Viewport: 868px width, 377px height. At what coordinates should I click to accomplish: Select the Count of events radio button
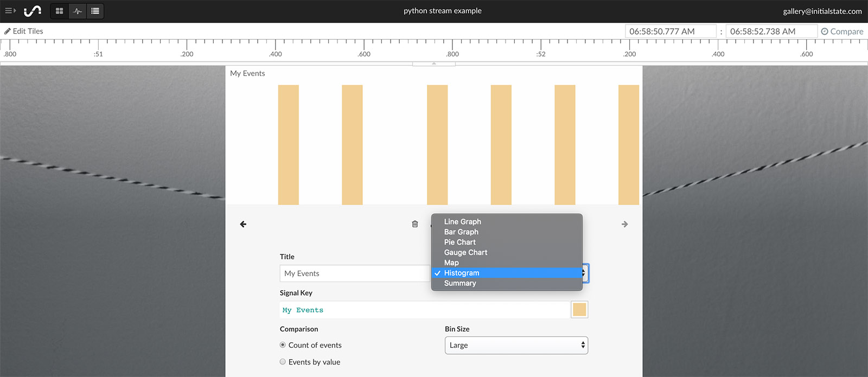coord(283,345)
